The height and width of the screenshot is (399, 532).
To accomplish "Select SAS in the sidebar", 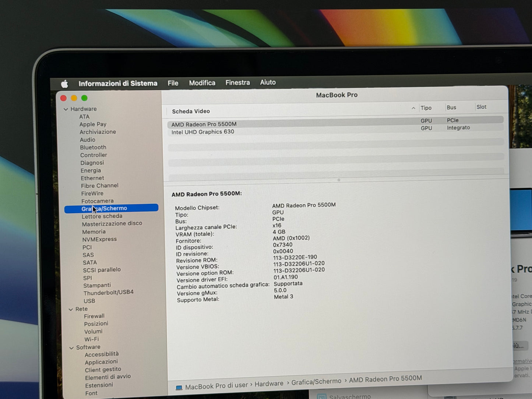I will [x=88, y=255].
